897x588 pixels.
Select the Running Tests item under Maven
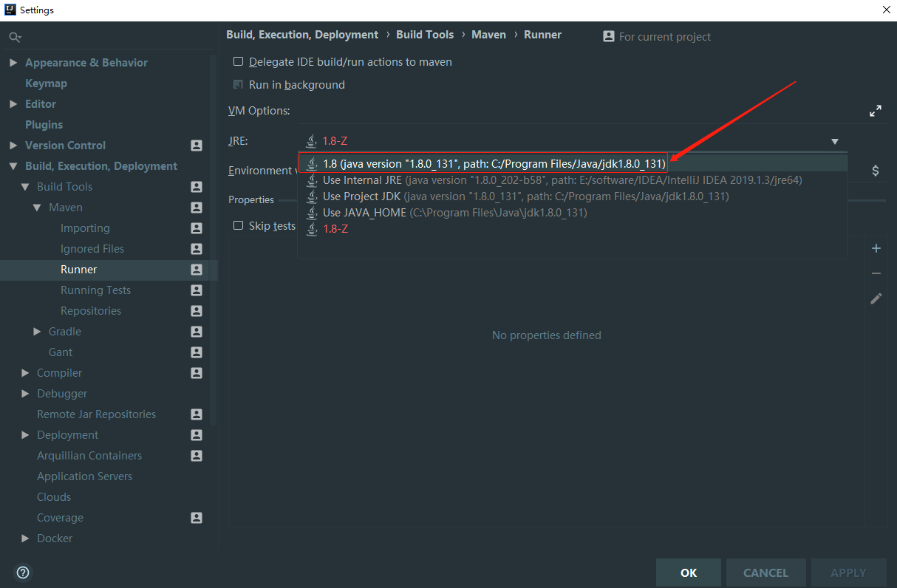(95, 290)
